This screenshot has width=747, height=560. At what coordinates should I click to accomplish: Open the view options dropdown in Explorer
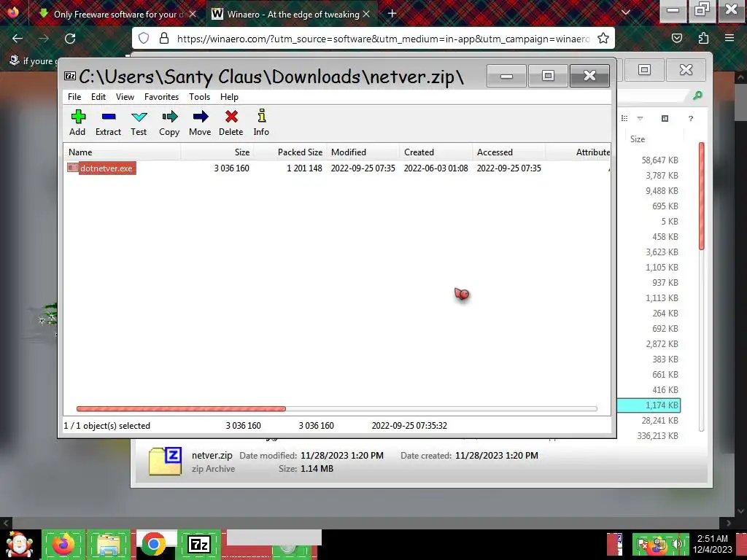(640, 119)
